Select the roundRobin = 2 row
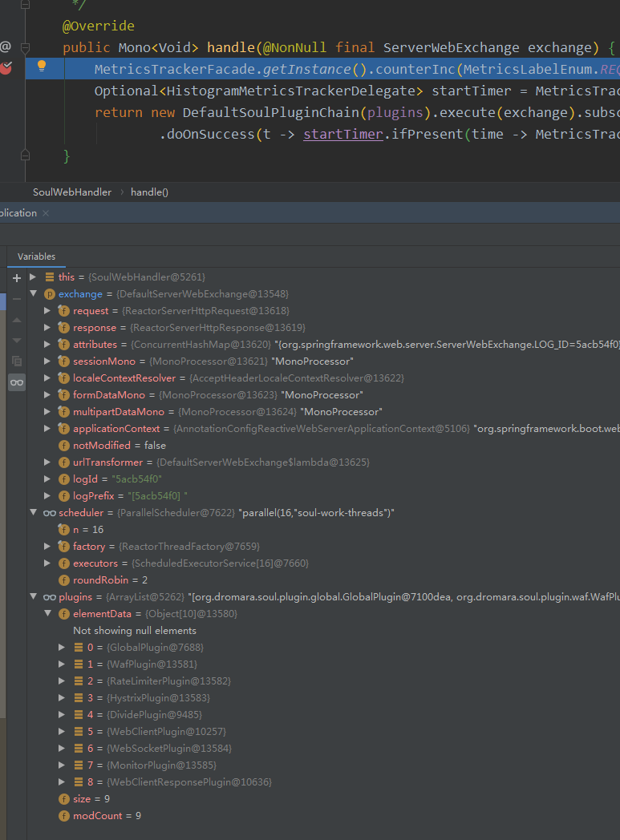 coord(324,580)
